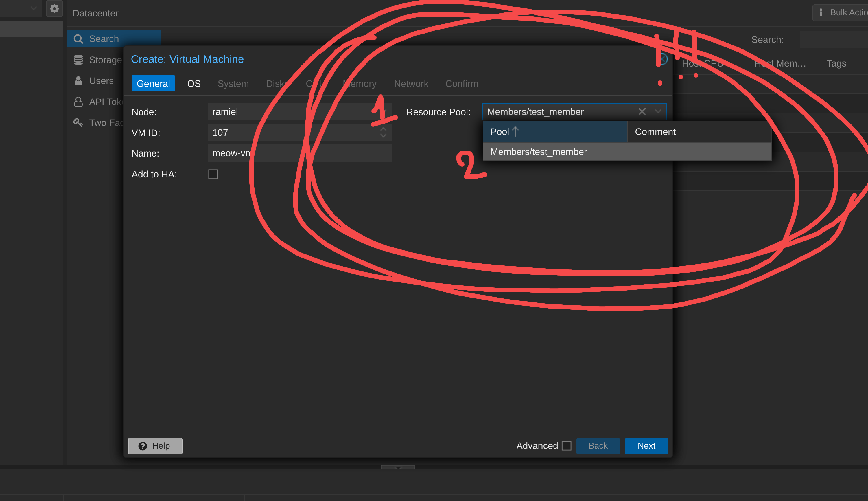This screenshot has width=868, height=501.
Task: Open the Confirm tab
Action: coord(462,83)
